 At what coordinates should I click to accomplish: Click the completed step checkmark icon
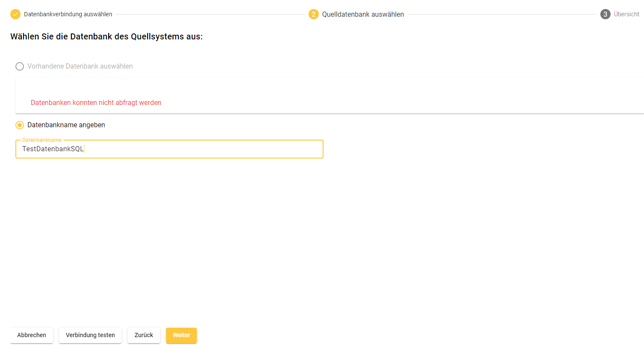(x=15, y=14)
